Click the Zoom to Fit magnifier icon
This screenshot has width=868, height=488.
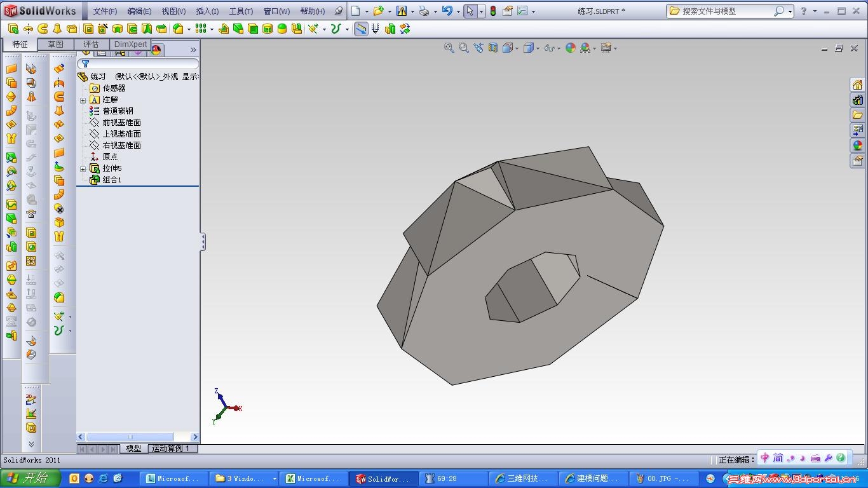(x=449, y=48)
